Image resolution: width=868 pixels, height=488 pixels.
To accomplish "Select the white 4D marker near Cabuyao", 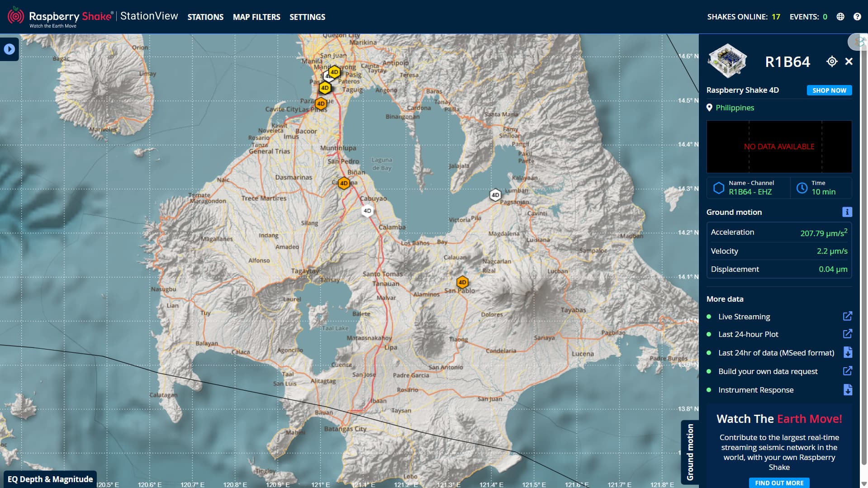I will [367, 211].
